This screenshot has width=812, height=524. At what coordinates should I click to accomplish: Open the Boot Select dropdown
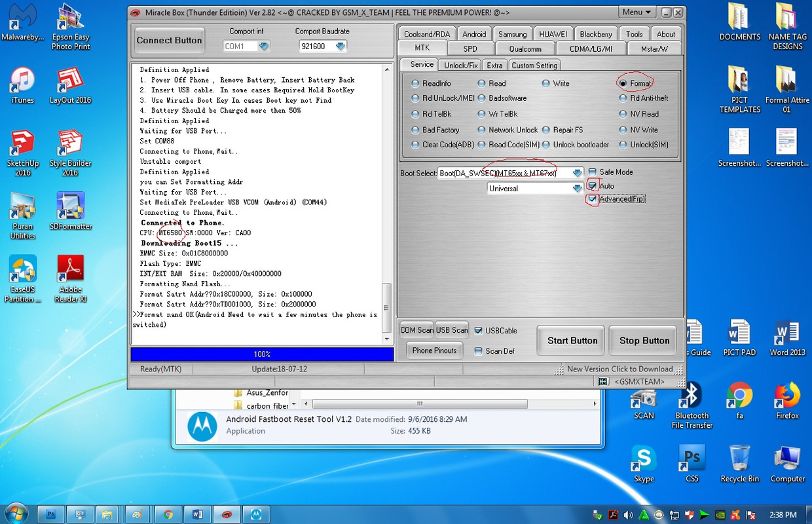click(577, 173)
